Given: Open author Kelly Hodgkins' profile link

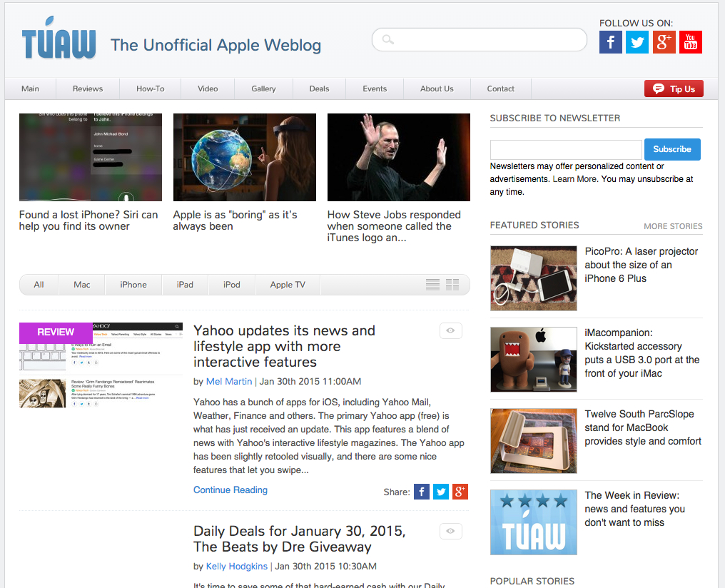Looking at the screenshot, I should click(237, 567).
